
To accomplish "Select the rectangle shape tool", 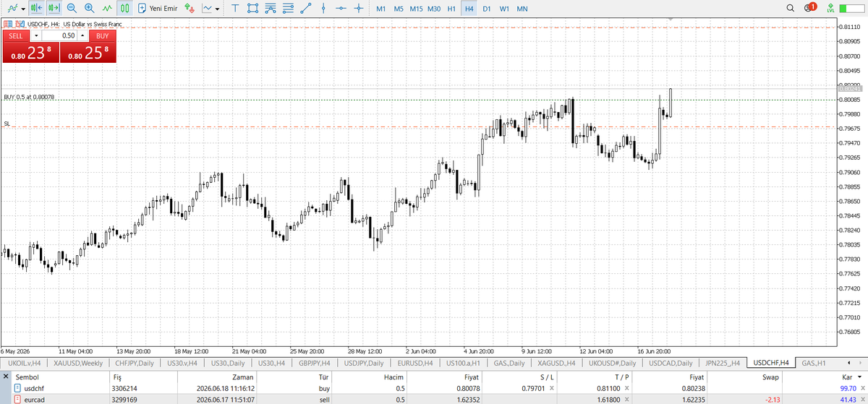I will [x=252, y=9].
